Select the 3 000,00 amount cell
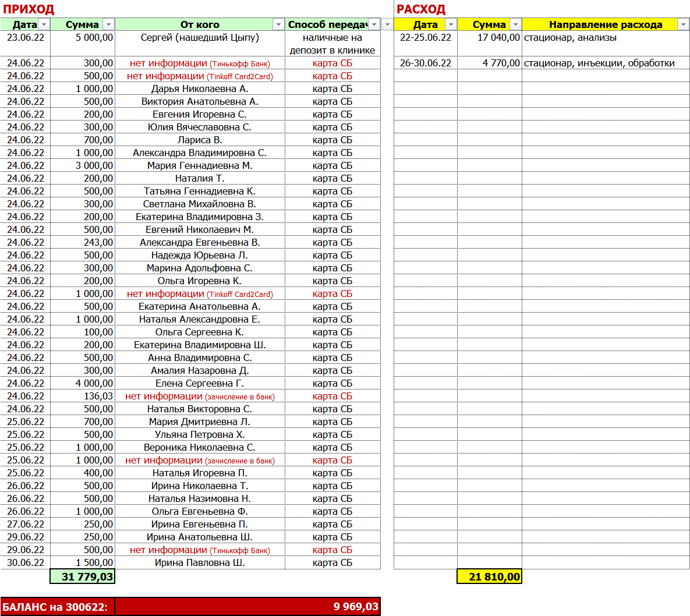 pyautogui.click(x=83, y=165)
